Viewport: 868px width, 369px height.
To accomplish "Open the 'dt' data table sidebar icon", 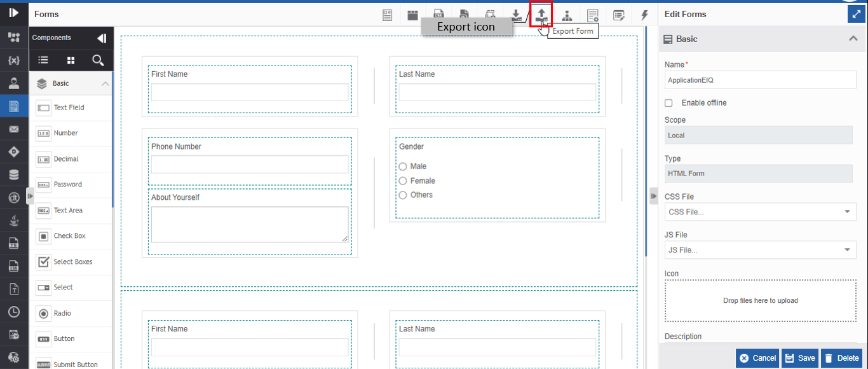I will click(x=14, y=198).
